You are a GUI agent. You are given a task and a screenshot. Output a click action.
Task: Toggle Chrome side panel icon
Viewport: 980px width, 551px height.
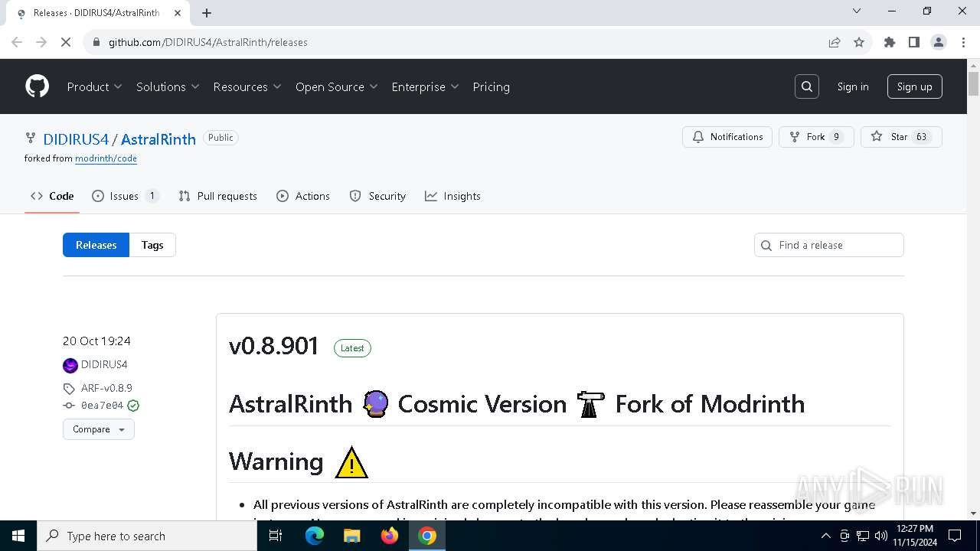click(914, 42)
